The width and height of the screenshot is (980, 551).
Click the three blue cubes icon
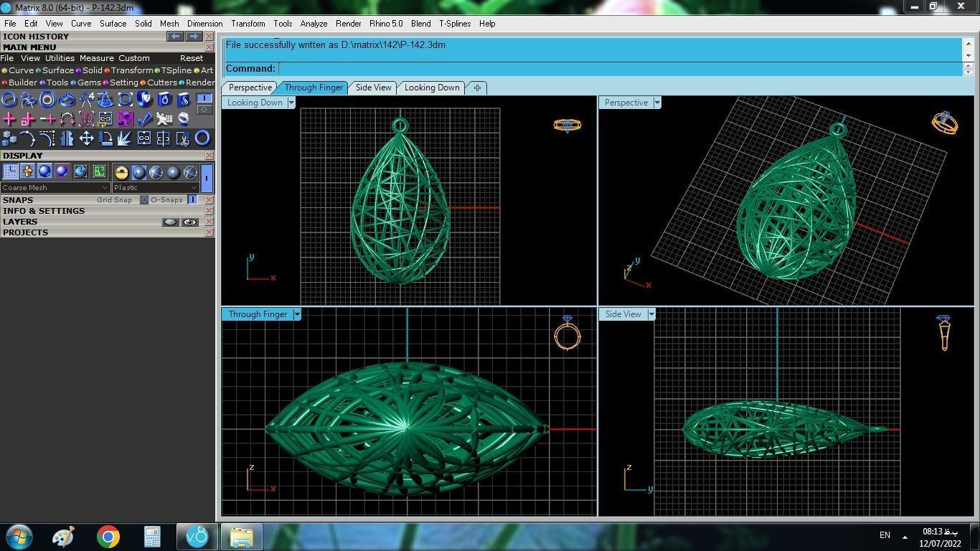click(x=9, y=138)
